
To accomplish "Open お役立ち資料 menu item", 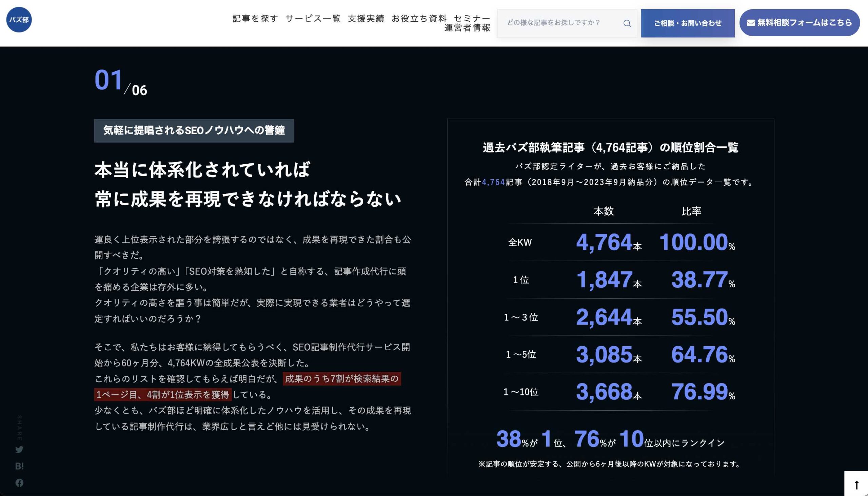I will (x=419, y=18).
